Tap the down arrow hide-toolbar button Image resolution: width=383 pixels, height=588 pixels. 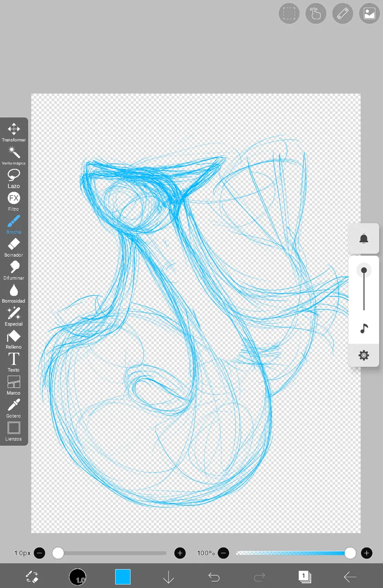[169, 577]
